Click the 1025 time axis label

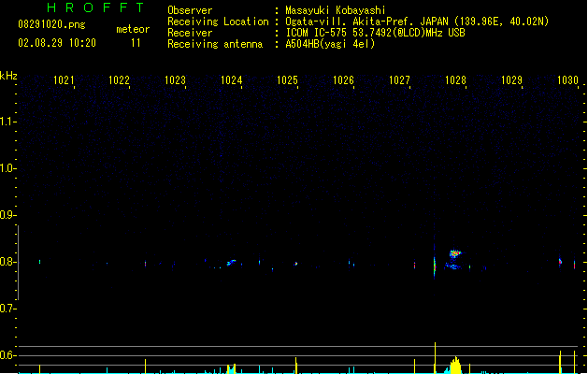[x=287, y=80]
